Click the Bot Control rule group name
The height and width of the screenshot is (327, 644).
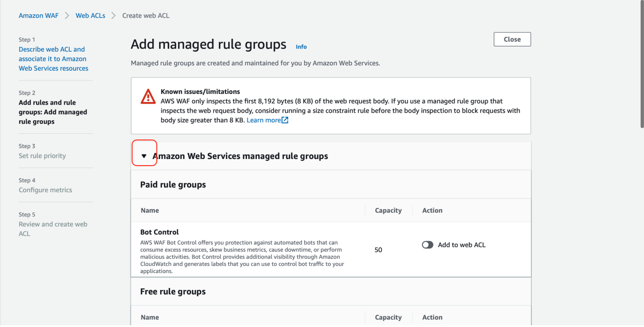coord(159,232)
